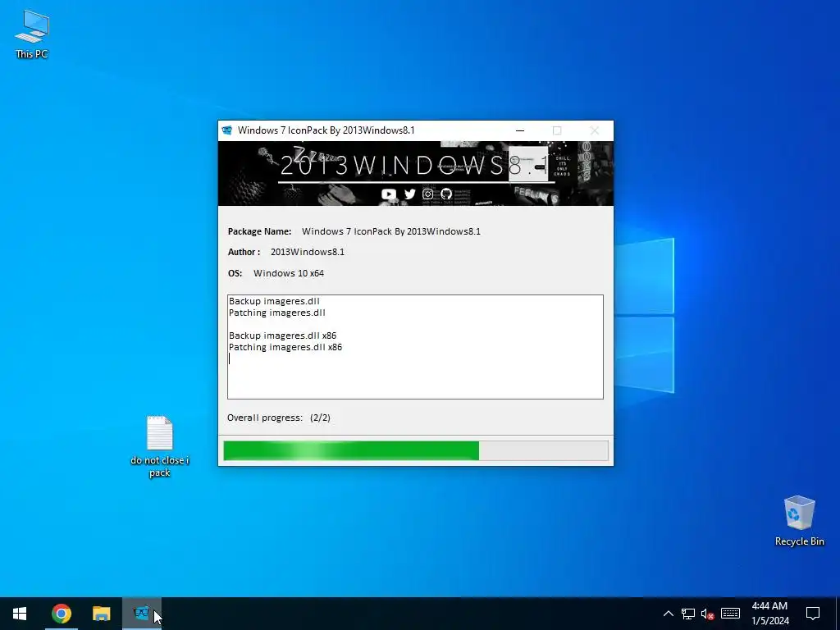Click the green installation progress bar

tap(416, 450)
